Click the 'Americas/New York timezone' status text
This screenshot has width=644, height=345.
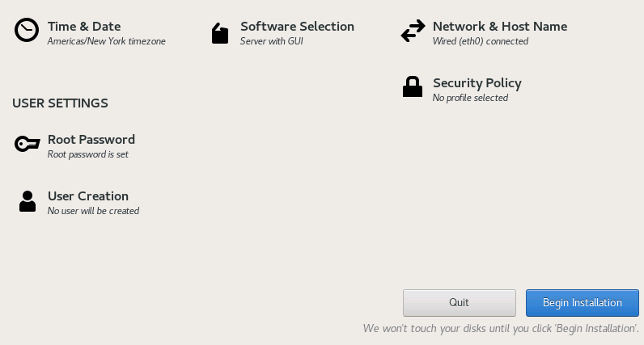click(x=106, y=41)
